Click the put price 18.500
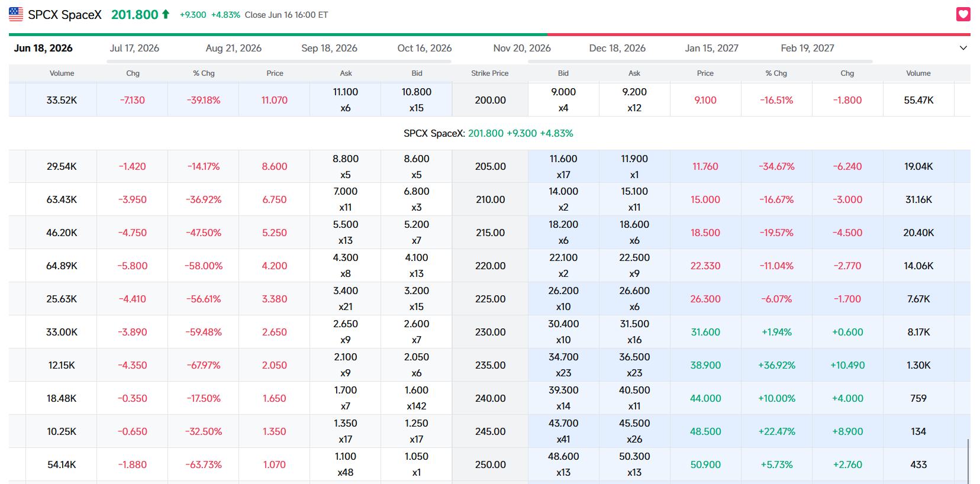The image size is (980, 484). pyautogui.click(x=705, y=233)
